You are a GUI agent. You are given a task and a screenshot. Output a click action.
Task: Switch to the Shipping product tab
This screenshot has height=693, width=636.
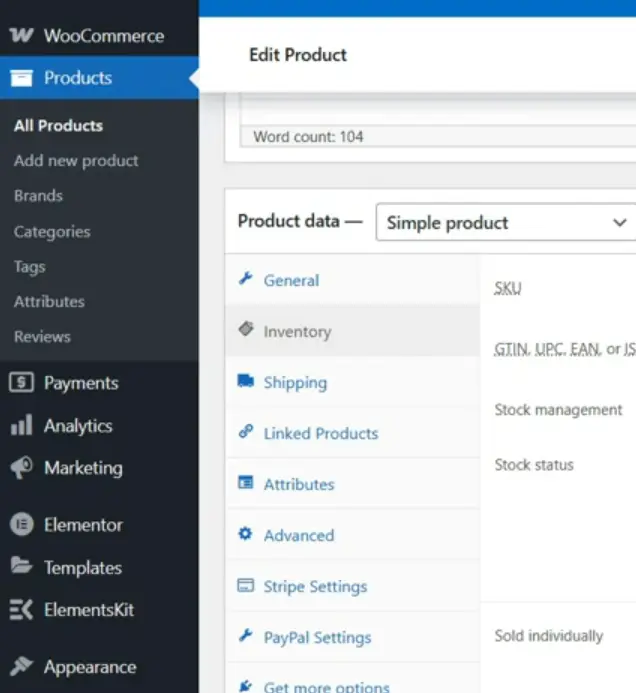353,382
